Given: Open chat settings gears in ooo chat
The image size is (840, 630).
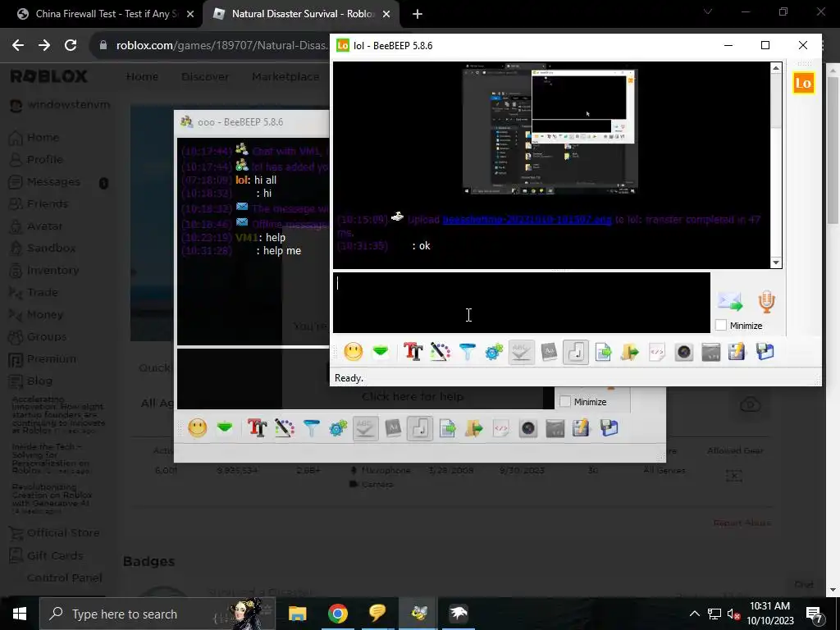Looking at the screenshot, I should [x=338, y=428].
